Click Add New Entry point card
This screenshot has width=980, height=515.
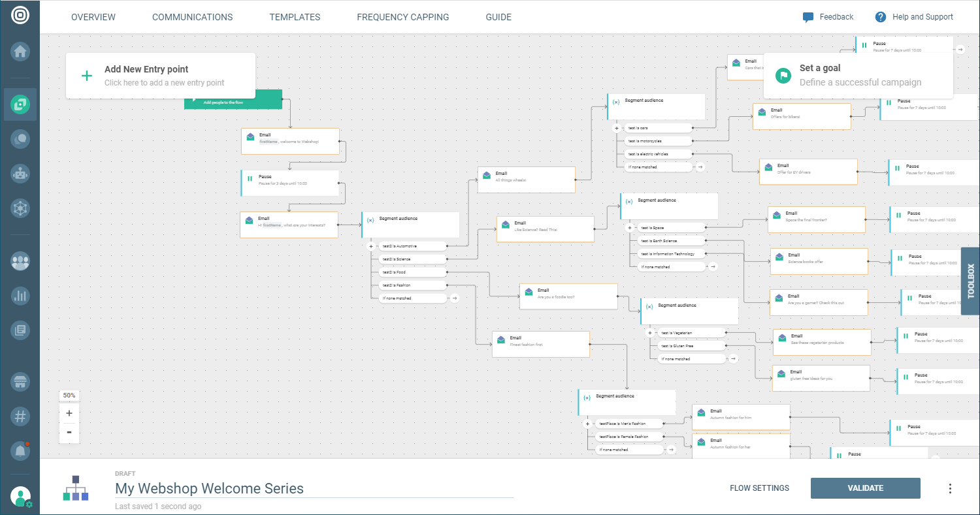(x=160, y=76)
